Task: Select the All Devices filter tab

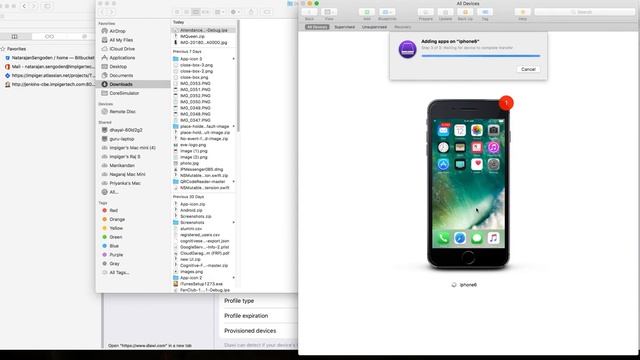Action: click(x=317, y=27)
